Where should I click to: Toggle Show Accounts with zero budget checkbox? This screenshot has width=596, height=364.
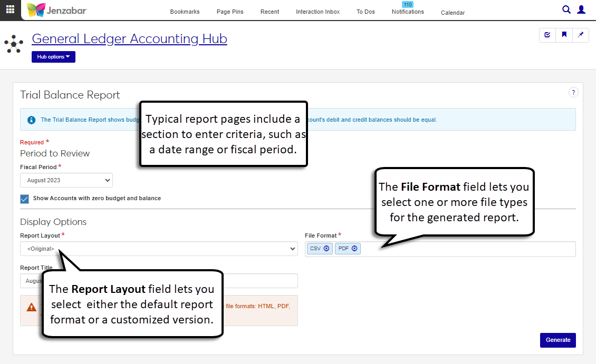pos(24,199)
